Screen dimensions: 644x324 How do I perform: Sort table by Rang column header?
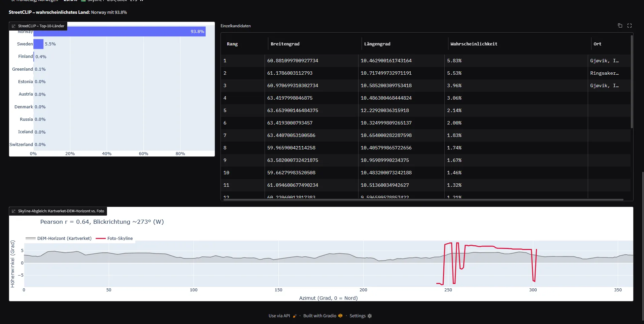click(x=232, y=44)
